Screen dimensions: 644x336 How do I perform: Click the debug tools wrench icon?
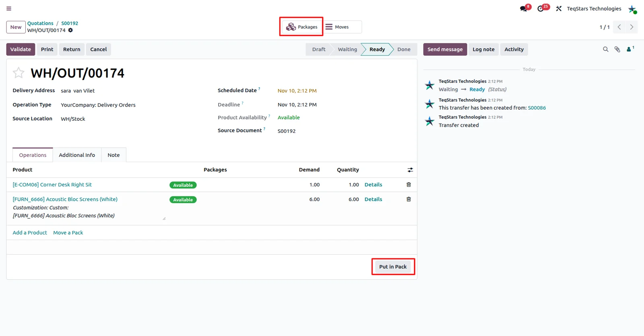pos(559,8)
